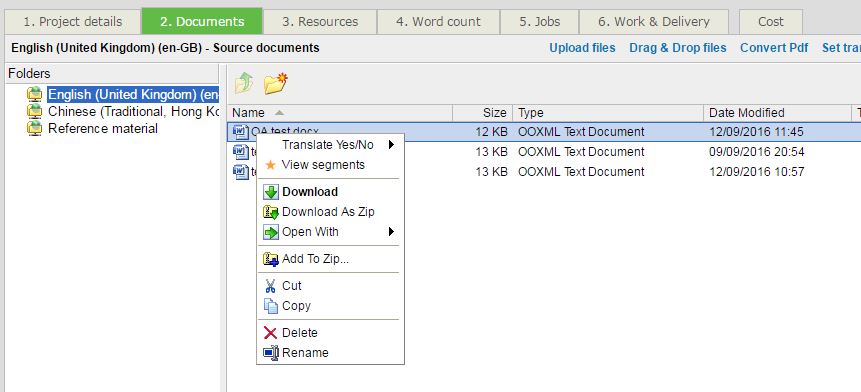Image resolution: width=861 pixels, height=392 pixels.
Task: Choose Delete from the context menu
Action: click(300, 333)
